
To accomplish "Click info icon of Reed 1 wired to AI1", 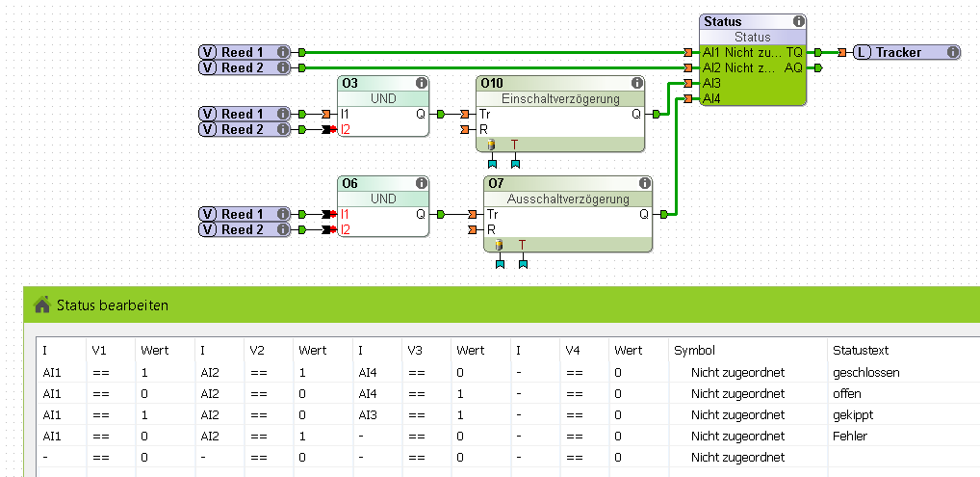I will (x=282, y=52).
